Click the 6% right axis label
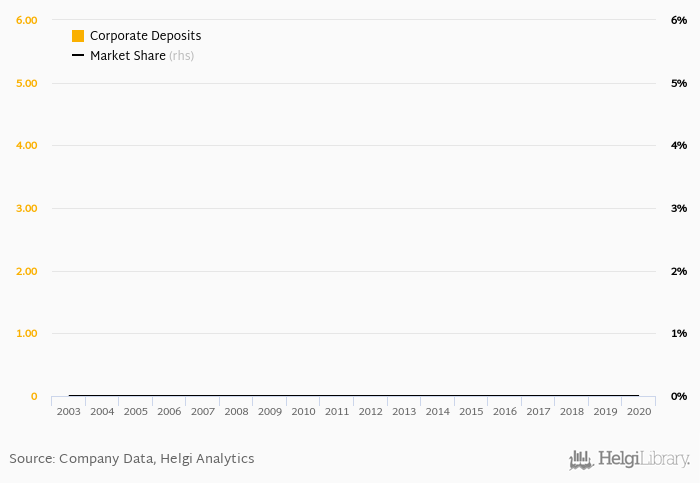 click(x=679, y=20)
